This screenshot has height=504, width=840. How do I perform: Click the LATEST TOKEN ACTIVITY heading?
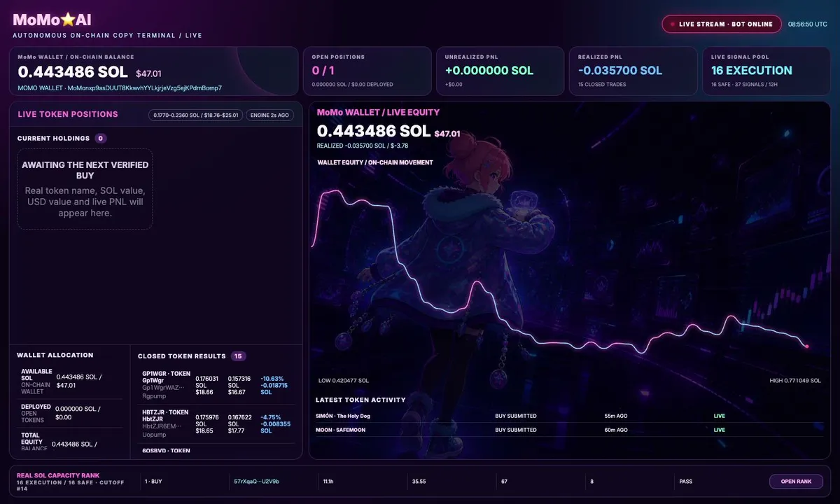360,400
